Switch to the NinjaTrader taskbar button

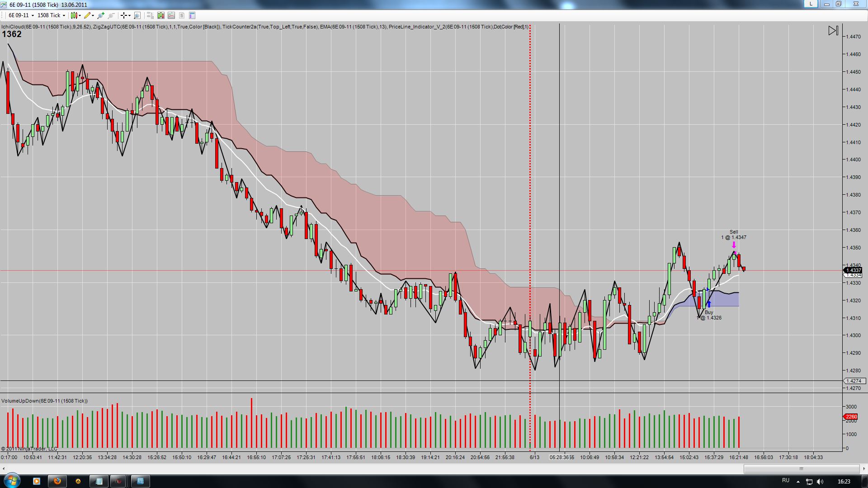(119, 481)
